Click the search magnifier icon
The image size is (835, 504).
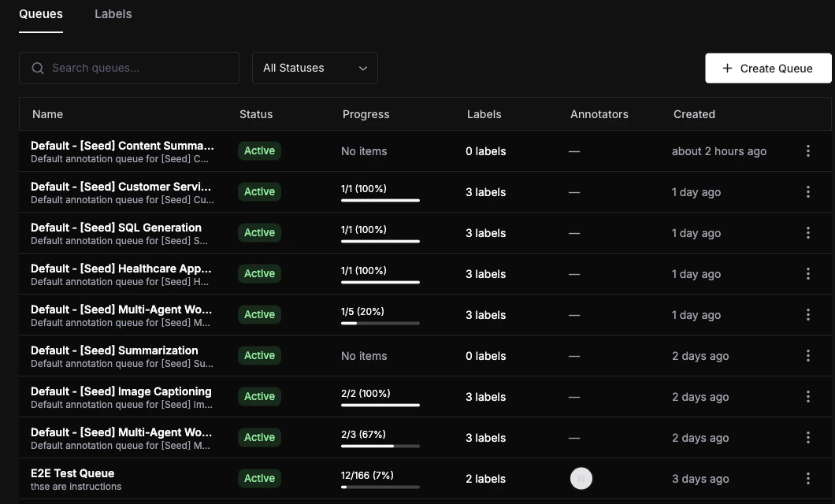pos(37,68)
